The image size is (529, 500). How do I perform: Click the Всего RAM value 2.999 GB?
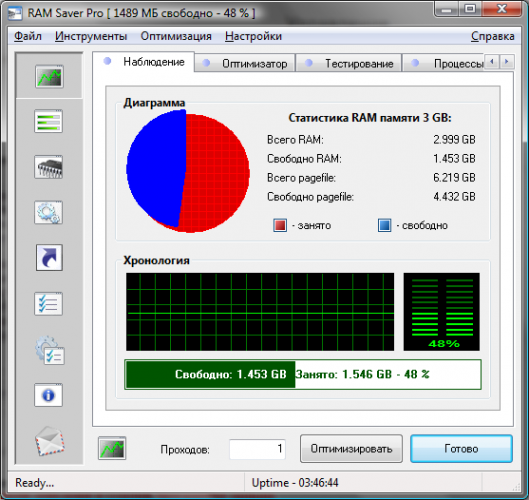point(454,139)
